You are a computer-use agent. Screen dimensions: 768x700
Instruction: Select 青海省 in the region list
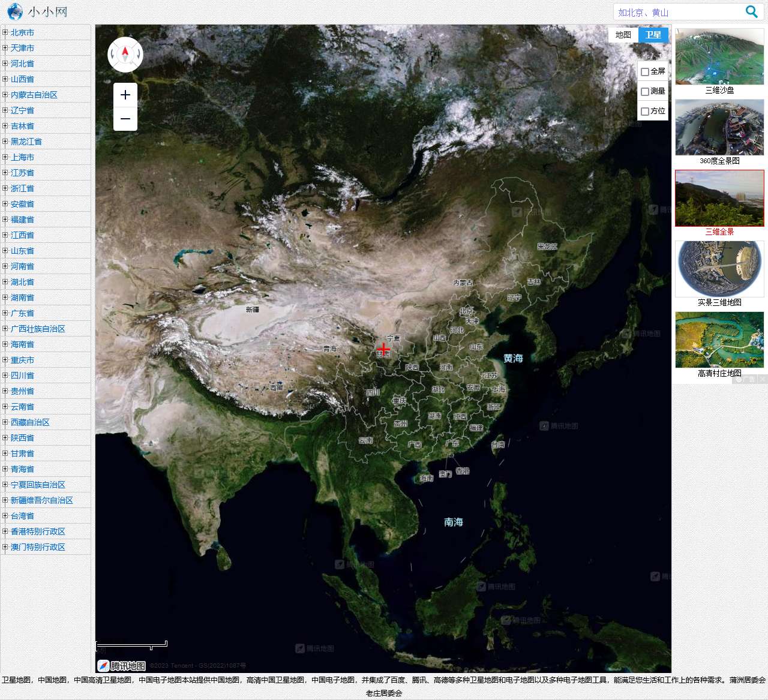[22, 469]
